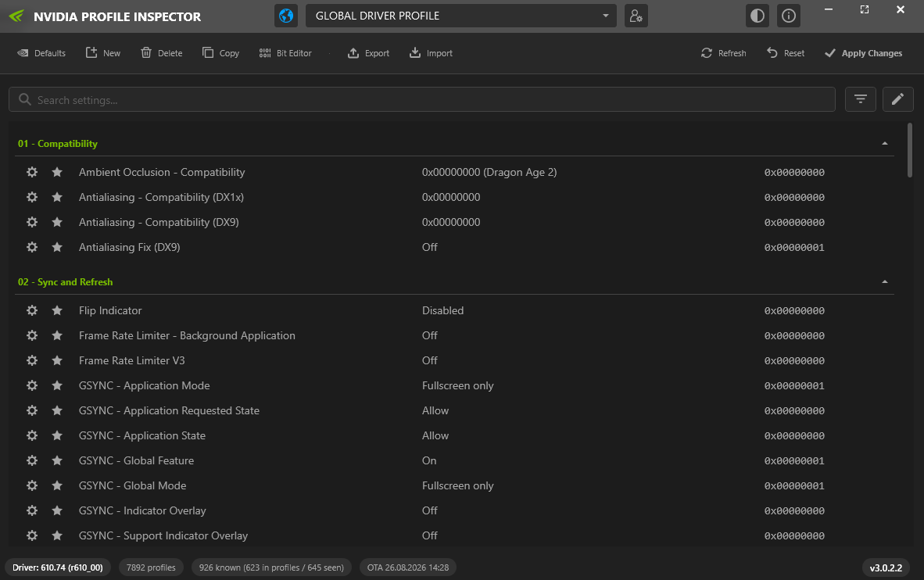The height and width of the screenshot is (580, 924).
Task: Open the Bit Editor
Action: point(286,53)
